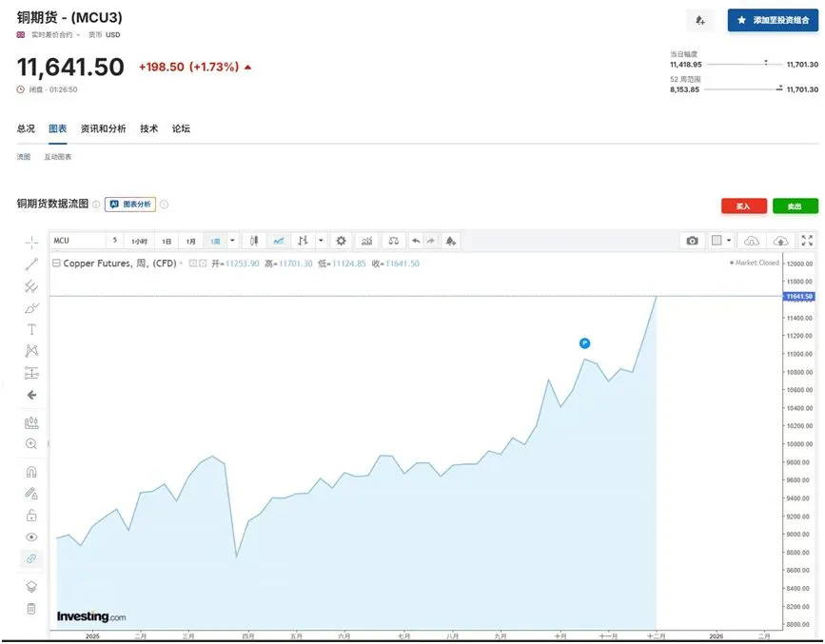This screenshot has height=644, width=825.
Task: Select the Fibonacci retracement tool
Action: (31, 286)
